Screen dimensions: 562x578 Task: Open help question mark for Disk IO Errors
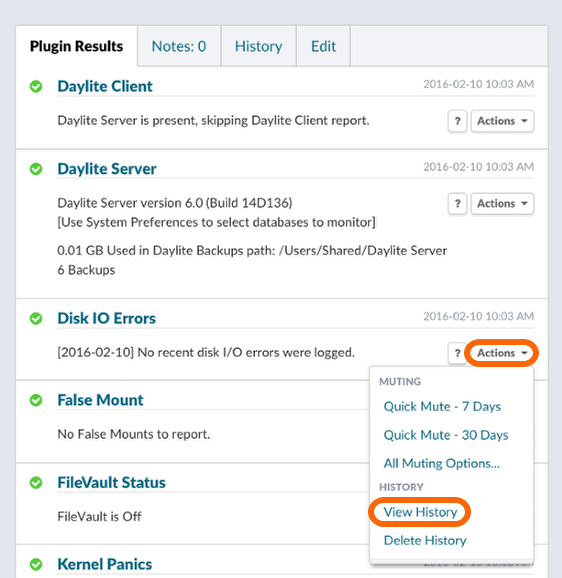click(457, 353)
